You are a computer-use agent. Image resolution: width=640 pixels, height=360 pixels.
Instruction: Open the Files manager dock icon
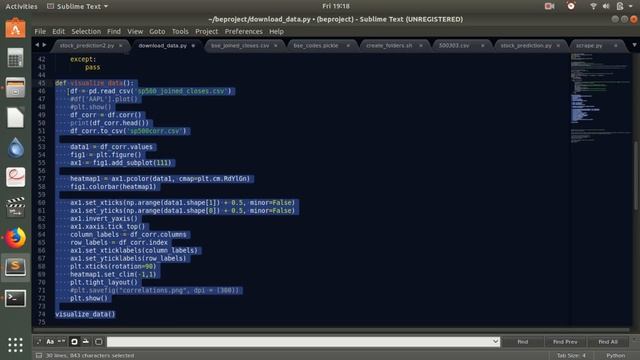point(16,88)
